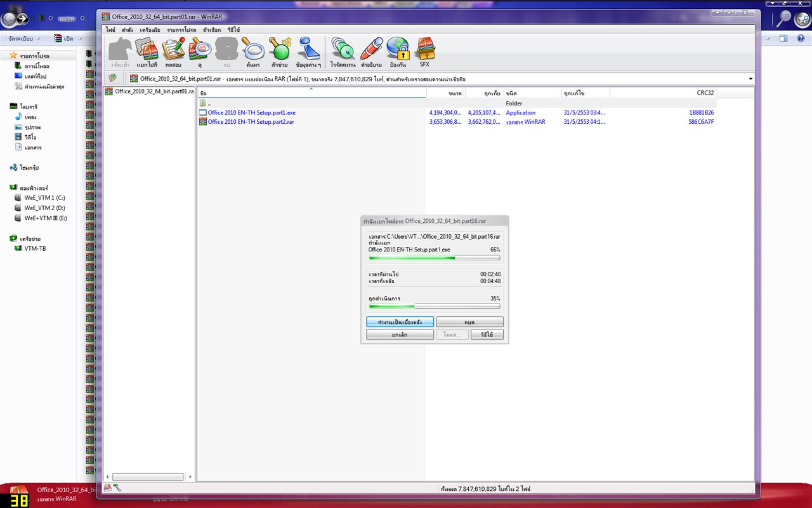
Task: Click วิธีใช้ (Help) button in extraction dialog
Action: click(487, 334)
